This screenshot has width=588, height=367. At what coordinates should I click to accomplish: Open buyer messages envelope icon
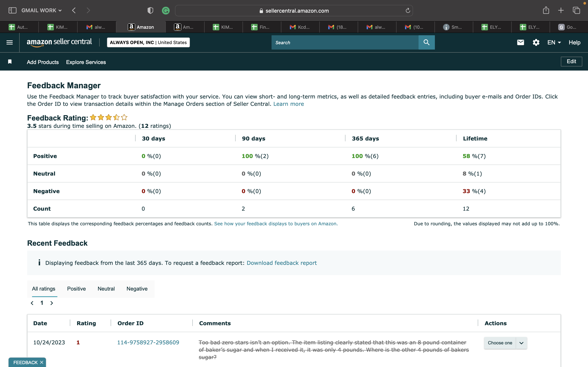click(520, 42)
